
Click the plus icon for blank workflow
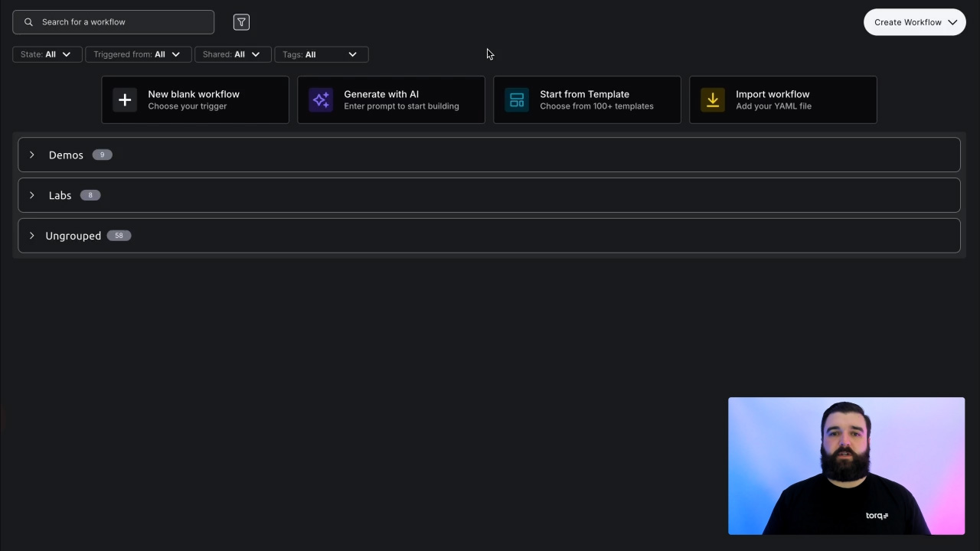(x=125, y=100)
